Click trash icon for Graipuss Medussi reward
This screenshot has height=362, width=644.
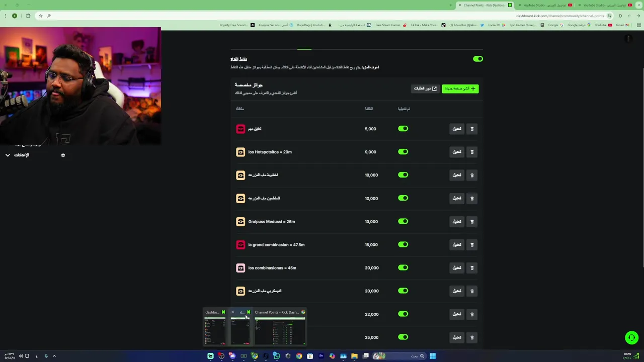472,221
